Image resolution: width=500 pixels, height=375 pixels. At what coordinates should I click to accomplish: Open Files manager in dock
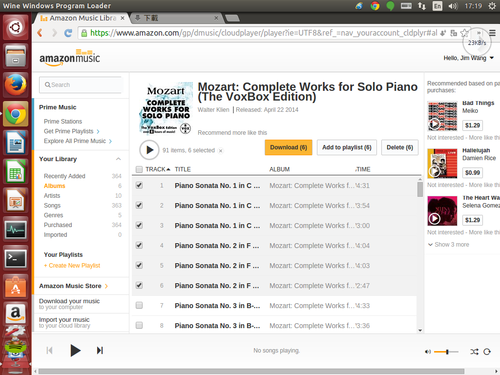click(x=15, y=56)
